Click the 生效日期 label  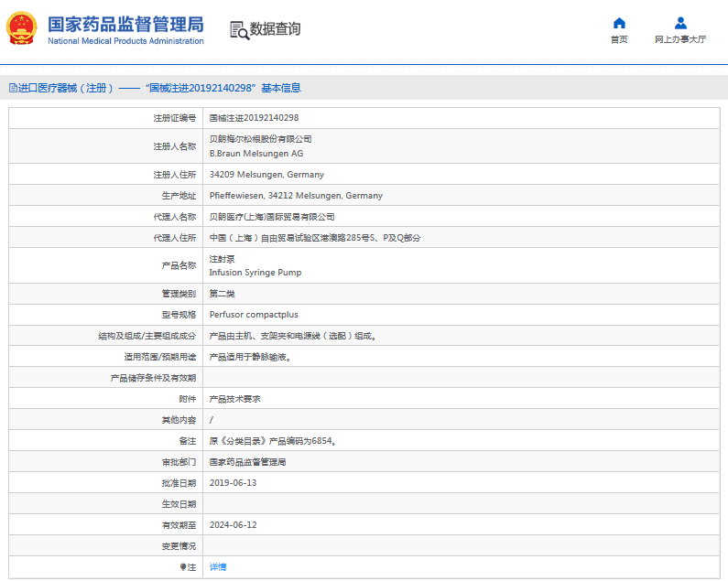pyautogui.click(x=179, y=504)
